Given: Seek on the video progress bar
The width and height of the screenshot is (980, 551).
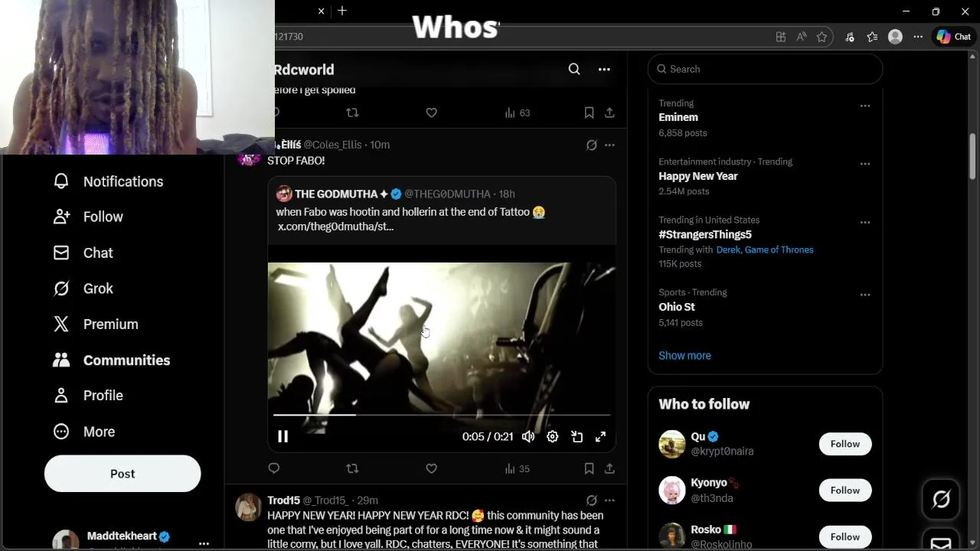Looking at the screenshot, I should [442, 415].
